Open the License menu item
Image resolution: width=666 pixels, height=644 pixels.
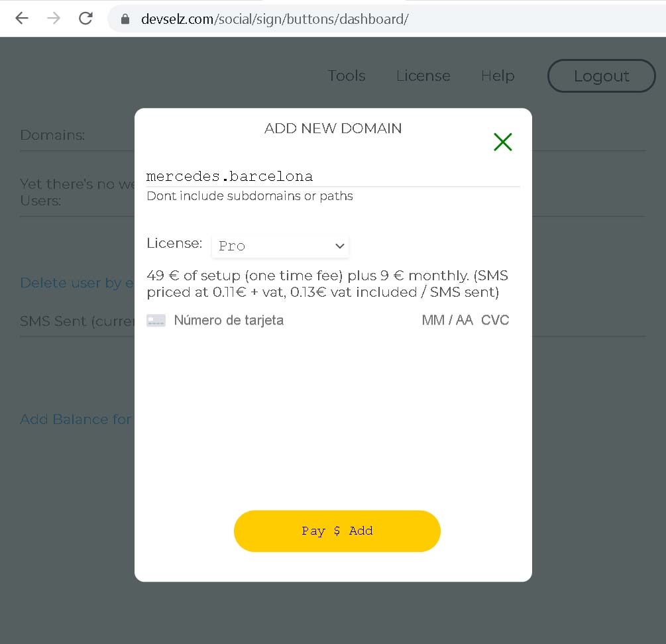point(423,76)
